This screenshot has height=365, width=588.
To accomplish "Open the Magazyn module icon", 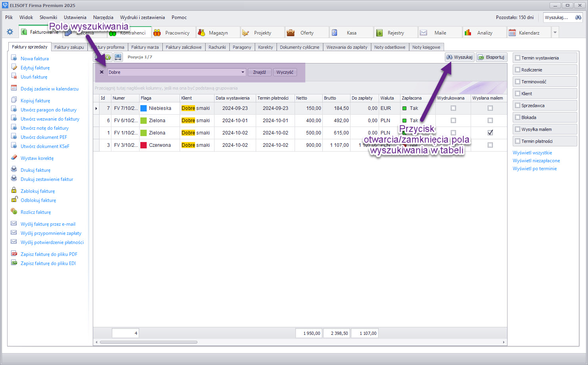I will [x=201, y=33].
